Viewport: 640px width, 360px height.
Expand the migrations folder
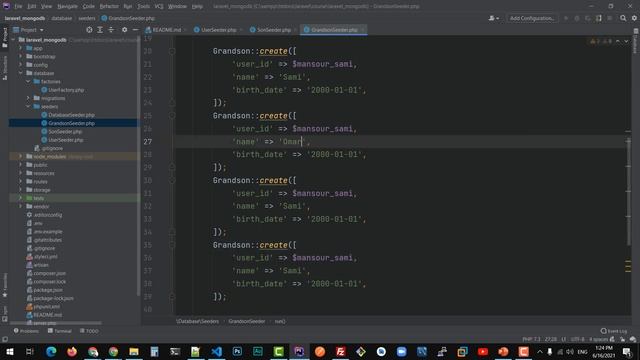(x=28, y=98)
